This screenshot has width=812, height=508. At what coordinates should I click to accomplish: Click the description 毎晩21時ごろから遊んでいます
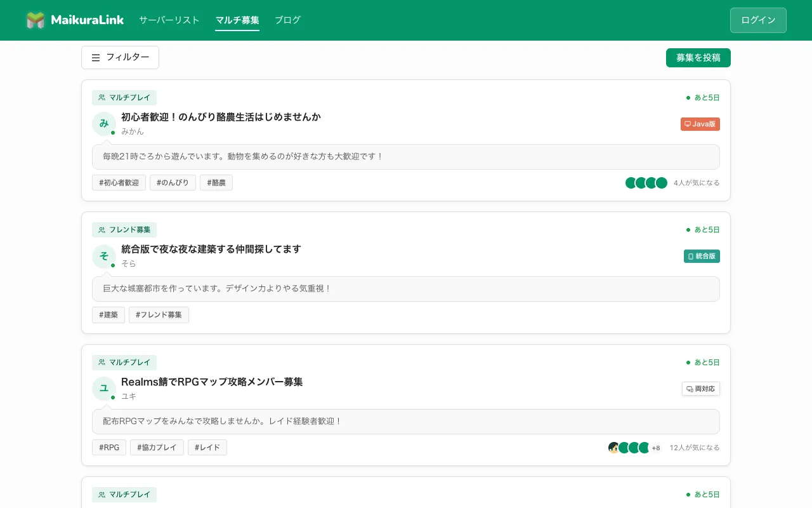(x=406, y=157)
